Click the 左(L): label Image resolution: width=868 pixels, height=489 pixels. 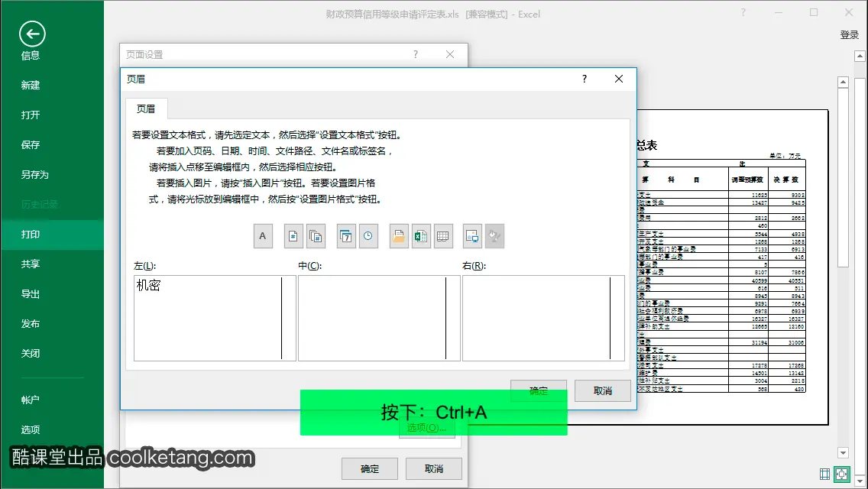(145, 266)
